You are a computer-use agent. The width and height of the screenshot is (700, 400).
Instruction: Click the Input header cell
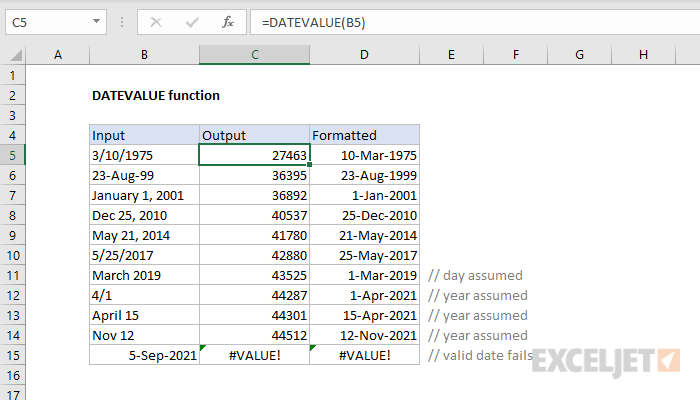click(x=144, y=135)
